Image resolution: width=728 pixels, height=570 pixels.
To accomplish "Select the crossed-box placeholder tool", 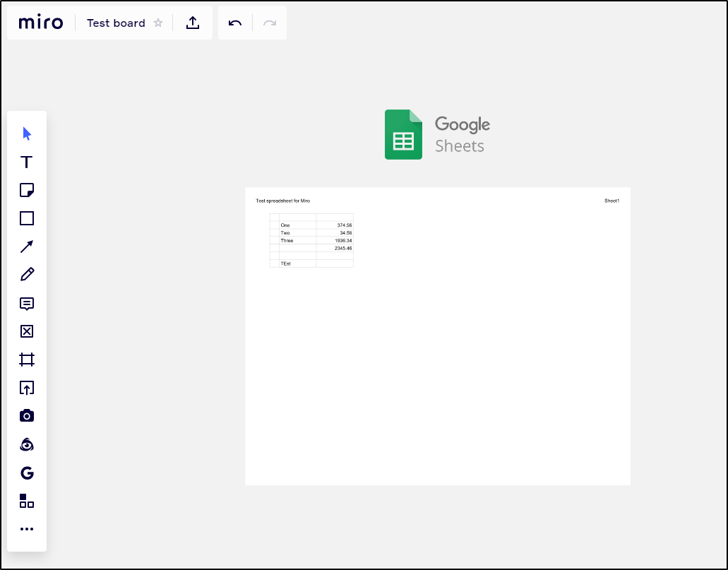I will tap(27, 331).
